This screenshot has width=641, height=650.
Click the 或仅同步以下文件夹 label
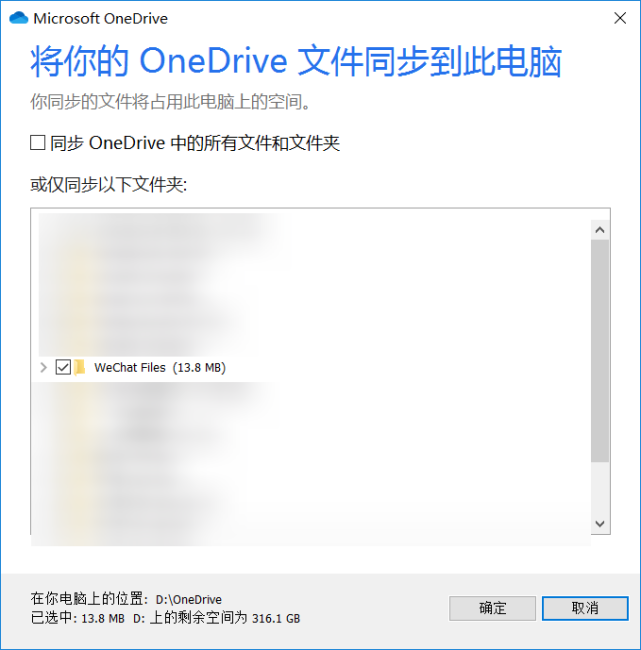(x=109, y=184)
